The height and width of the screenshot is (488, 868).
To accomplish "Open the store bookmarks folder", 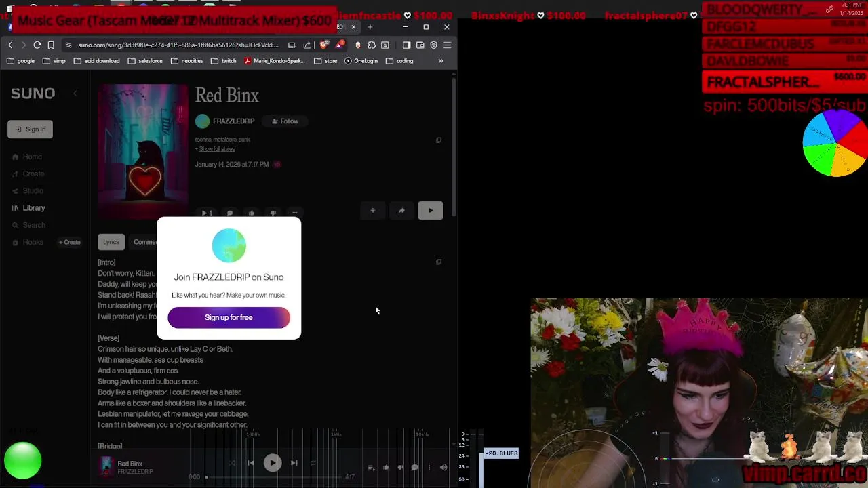I will (x=325, y=61).
